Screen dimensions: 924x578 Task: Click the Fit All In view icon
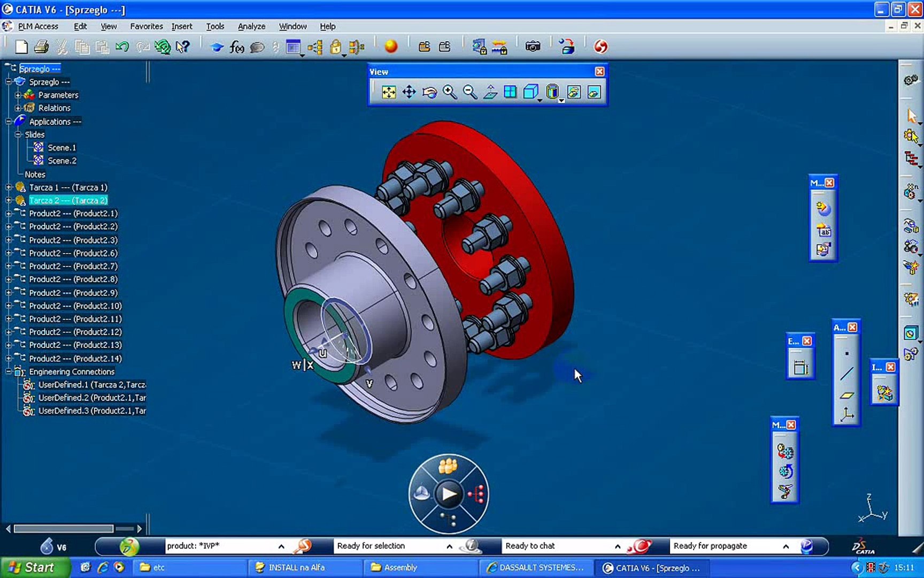(x=389, y=92)
